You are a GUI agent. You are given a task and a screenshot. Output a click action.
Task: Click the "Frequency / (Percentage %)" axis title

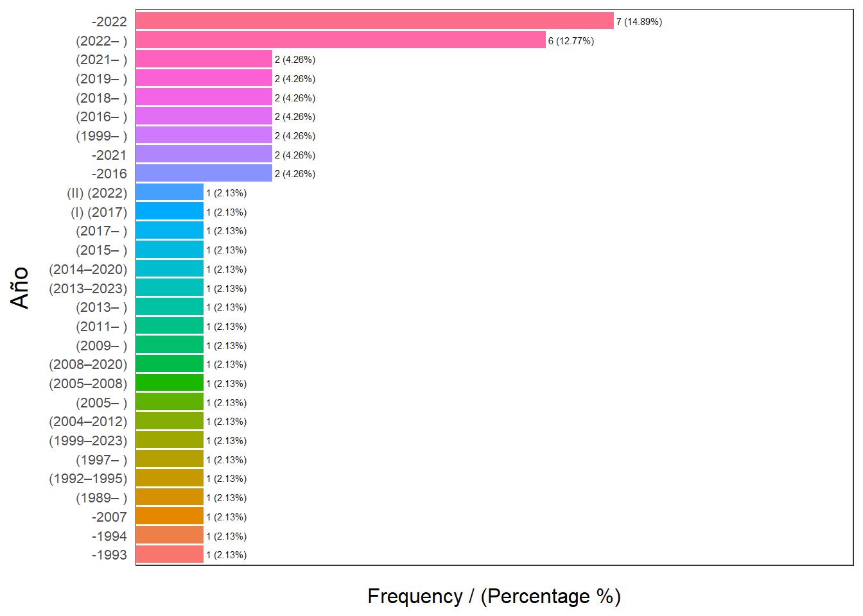pos(494,596)
